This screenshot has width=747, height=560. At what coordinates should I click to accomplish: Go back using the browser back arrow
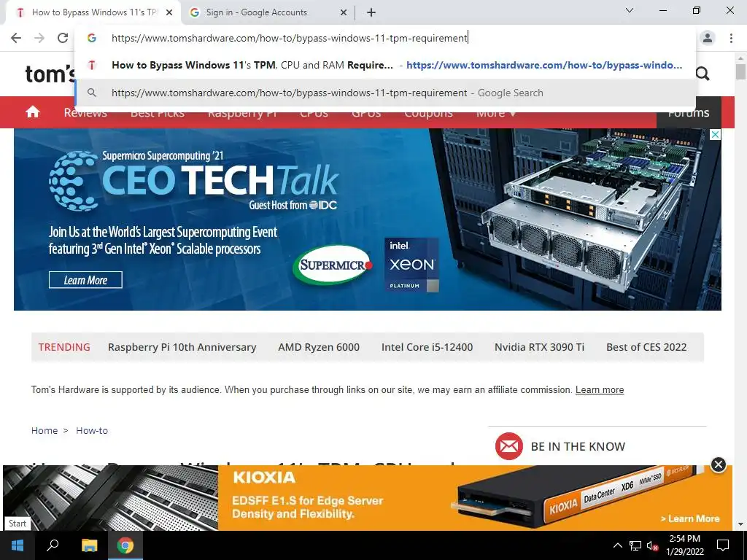coord(16,38)
